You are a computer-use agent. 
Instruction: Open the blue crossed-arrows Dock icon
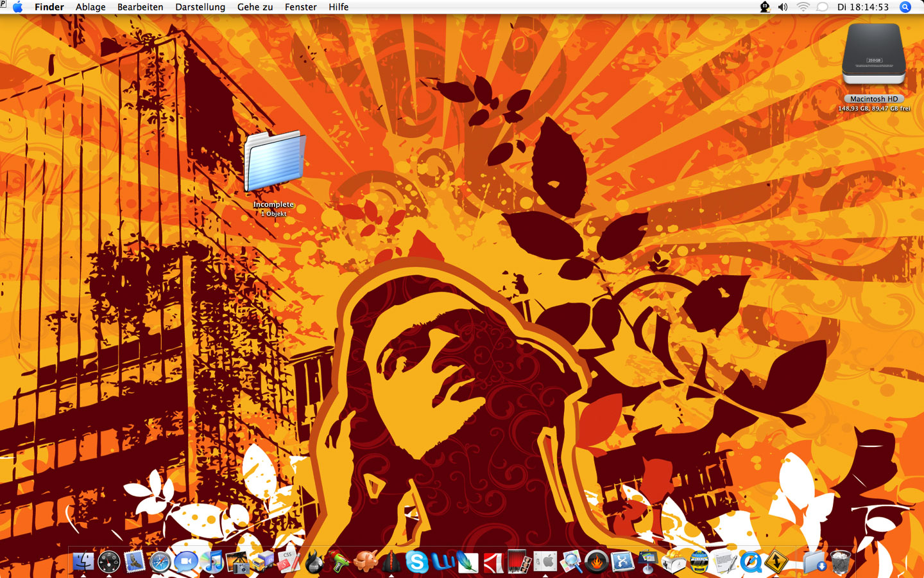[622, 562]
